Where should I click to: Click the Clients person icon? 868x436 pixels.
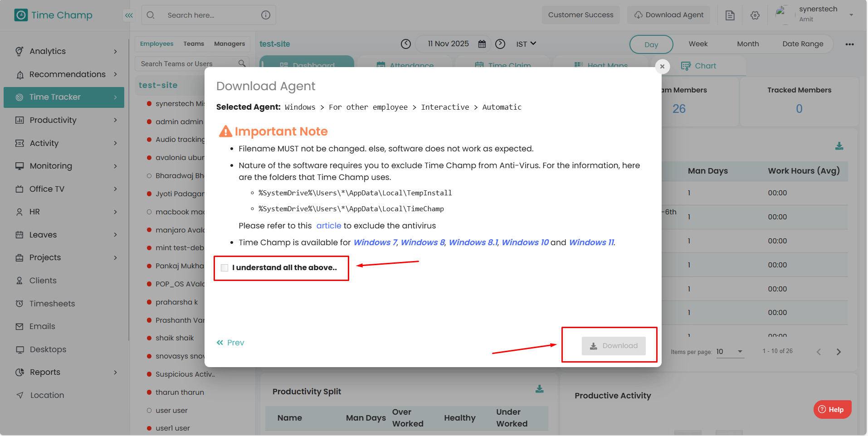tap(20, 281)
